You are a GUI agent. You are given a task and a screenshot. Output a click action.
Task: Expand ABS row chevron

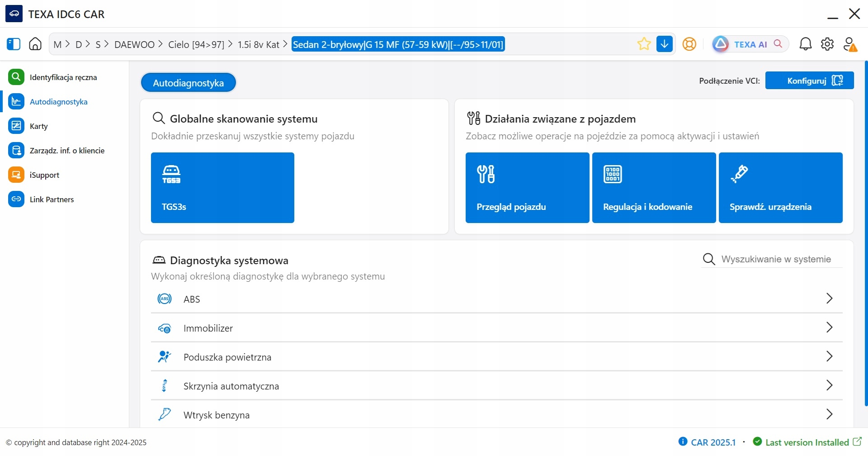pyautogui.click(x=829, y=299)
